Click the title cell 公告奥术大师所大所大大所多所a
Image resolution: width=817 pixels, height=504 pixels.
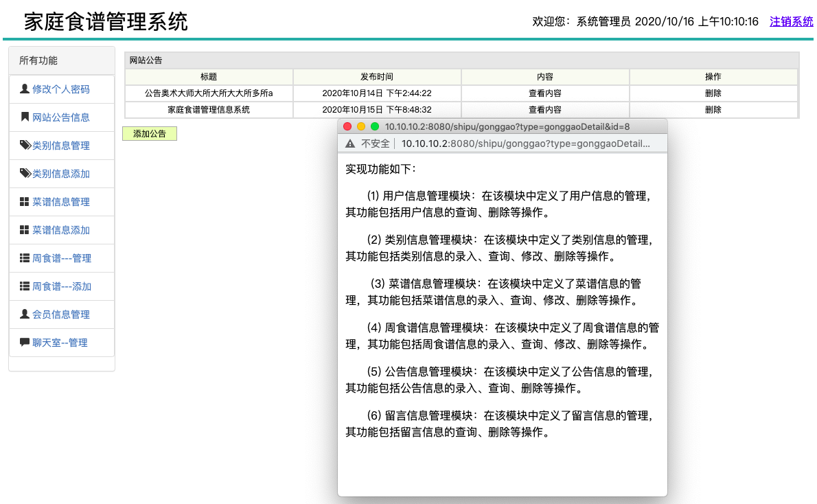(209, 93)
